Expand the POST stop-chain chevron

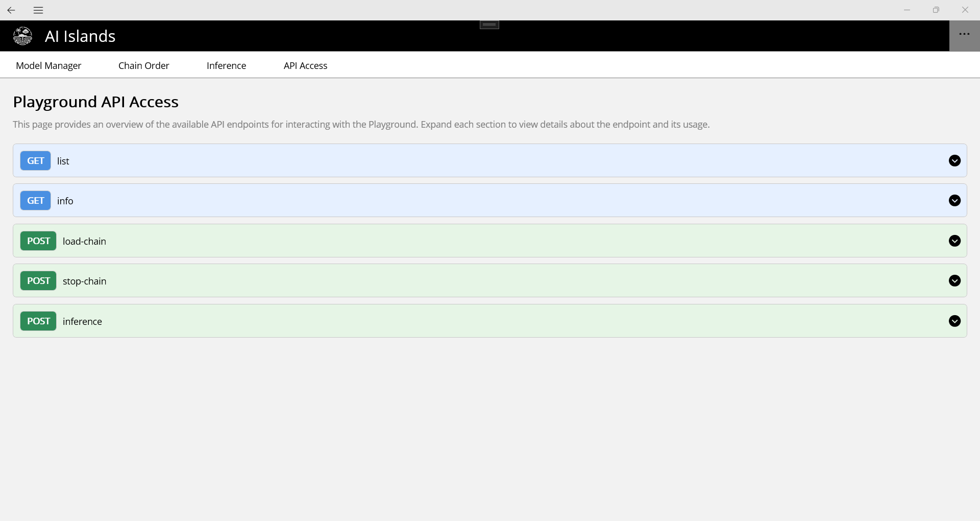[x=954, y=280]
